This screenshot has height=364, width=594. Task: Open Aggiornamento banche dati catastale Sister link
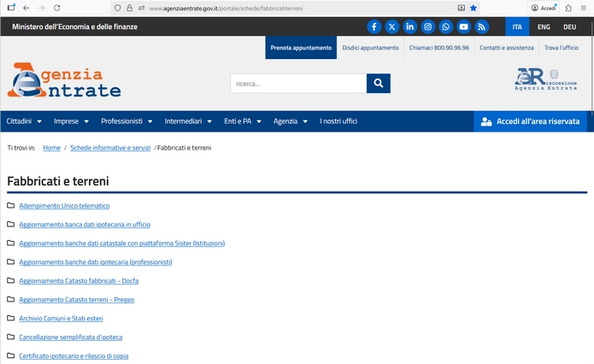point(122,244)
